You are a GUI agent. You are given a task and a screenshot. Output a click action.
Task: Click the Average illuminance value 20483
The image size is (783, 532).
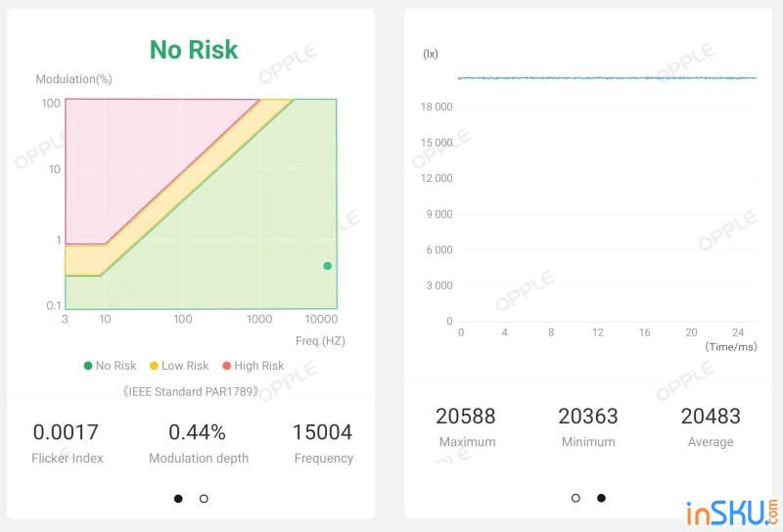711,417
